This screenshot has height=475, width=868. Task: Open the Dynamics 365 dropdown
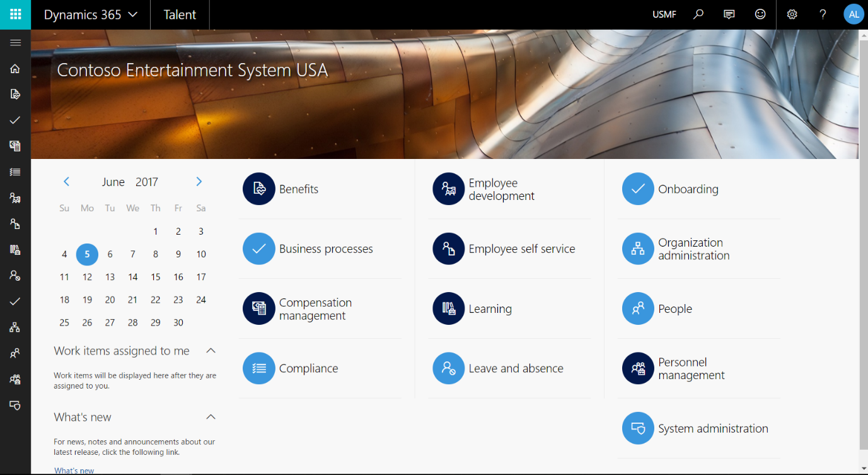[x=90, y=15]
